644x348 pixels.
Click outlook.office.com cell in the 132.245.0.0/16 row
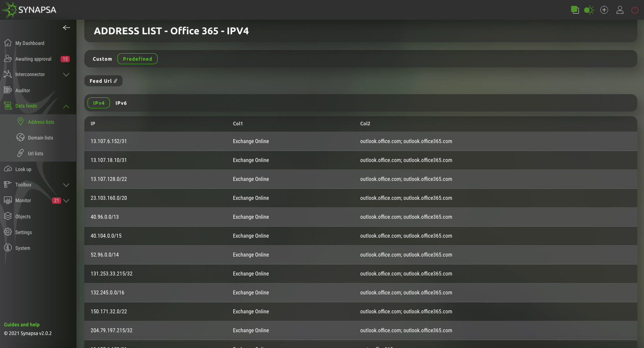coord(406,293)
